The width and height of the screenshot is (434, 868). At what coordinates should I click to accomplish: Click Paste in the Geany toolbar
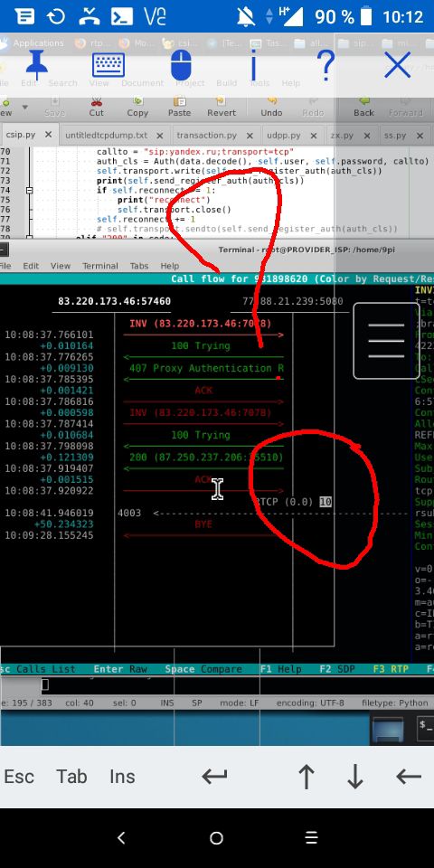coord(179,107)
